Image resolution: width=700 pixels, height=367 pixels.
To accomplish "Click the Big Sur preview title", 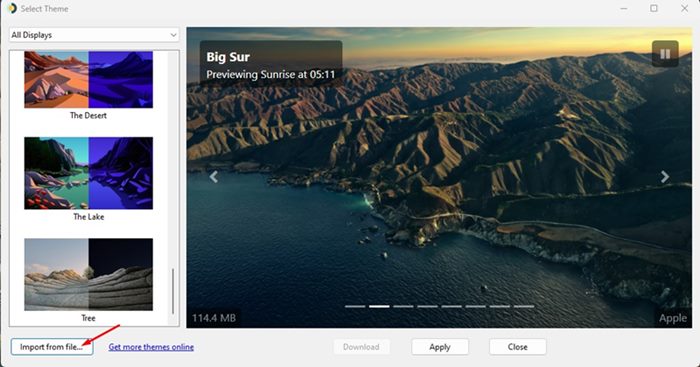I will pyautogui.click(x=228, y=57).
